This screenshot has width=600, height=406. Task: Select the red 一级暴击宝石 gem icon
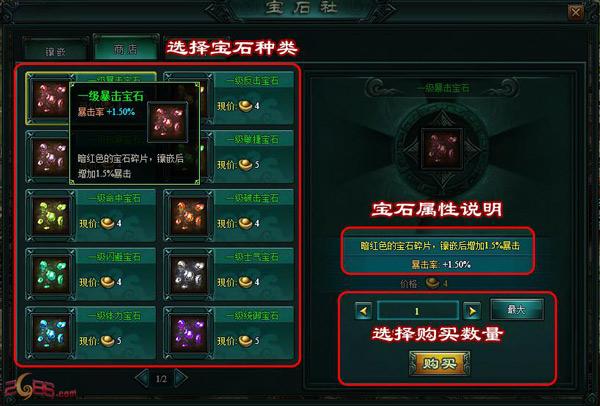point(50,99)
